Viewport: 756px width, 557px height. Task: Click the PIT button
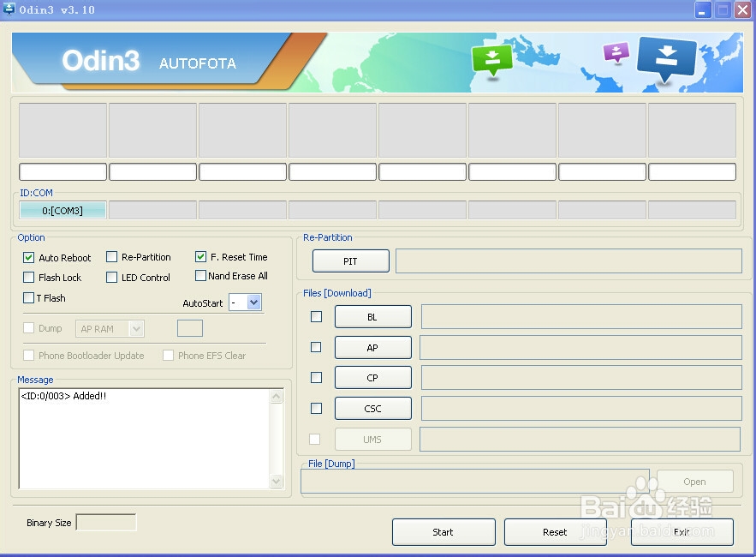(350, 261)
